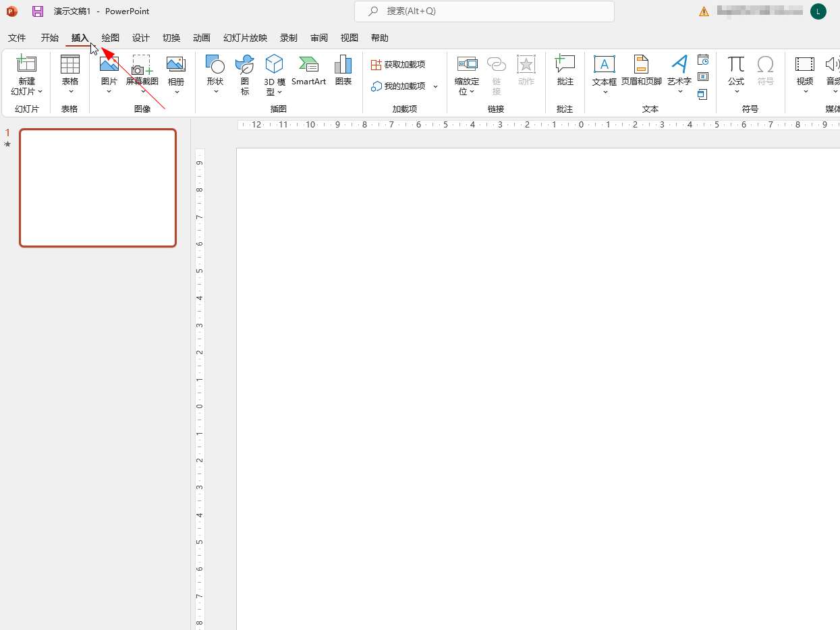Click the Insert Object icon
The image size is (840, 630).
tap(703, 94)
